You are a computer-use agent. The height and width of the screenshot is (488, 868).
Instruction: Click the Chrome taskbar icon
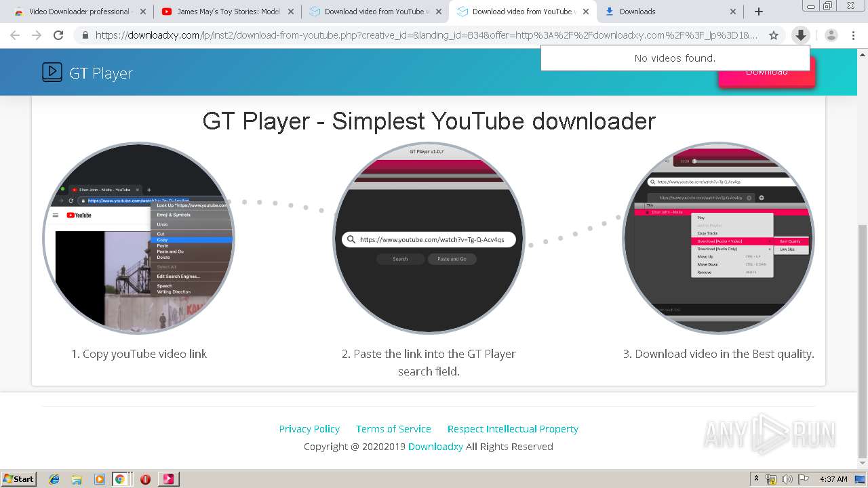(119, 479)
